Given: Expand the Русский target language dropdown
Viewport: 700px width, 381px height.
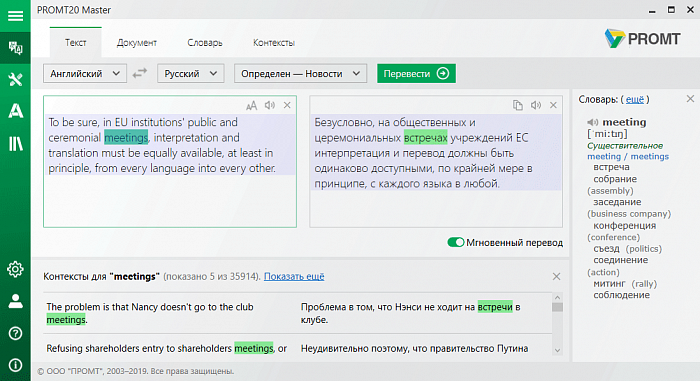Looking at the screenshot, I should (x=190, y=74).
